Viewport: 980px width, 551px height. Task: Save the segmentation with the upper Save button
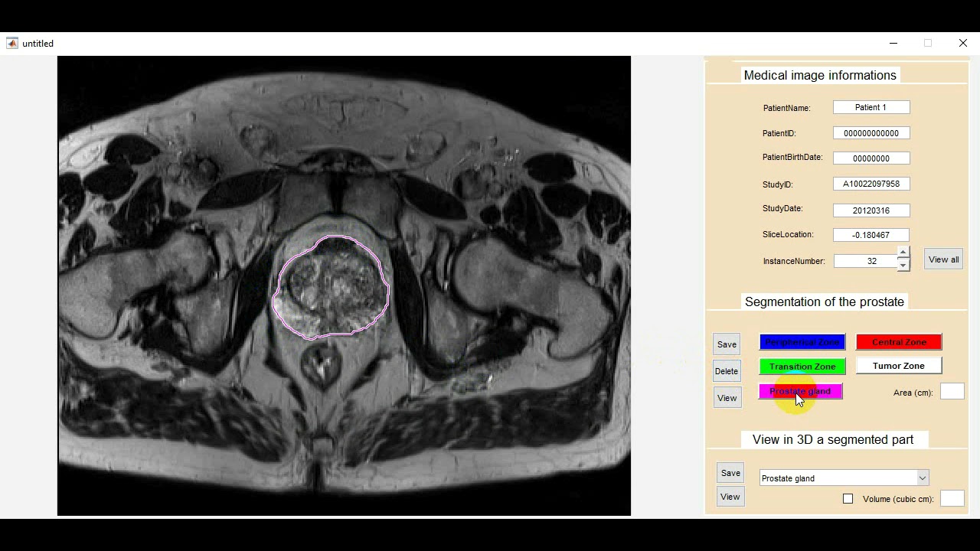click(727, 344)
